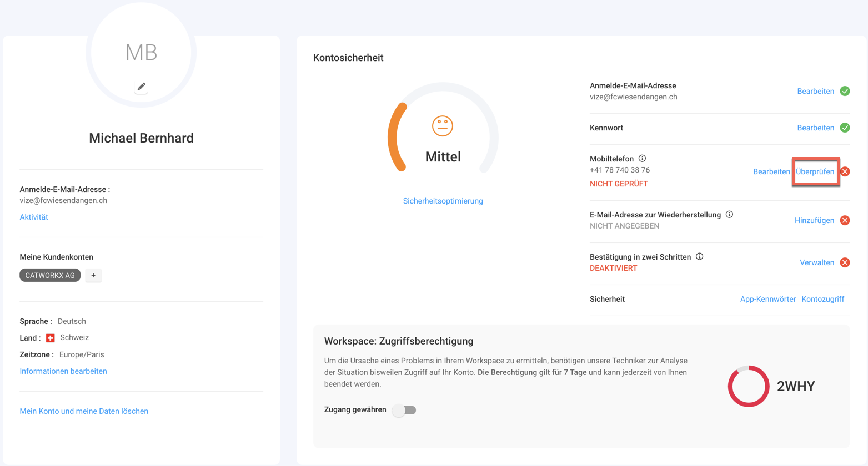Open the Aktivität link

pos(34,217)
